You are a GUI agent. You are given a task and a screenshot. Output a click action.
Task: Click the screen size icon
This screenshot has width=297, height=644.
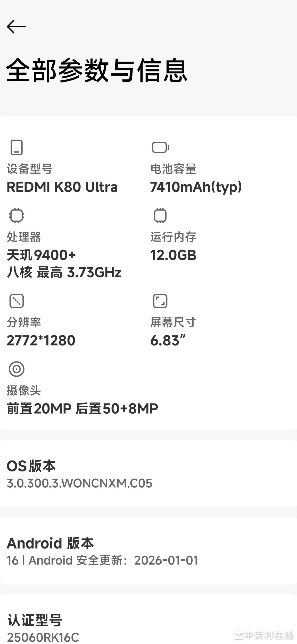click(x=160, y=301)
